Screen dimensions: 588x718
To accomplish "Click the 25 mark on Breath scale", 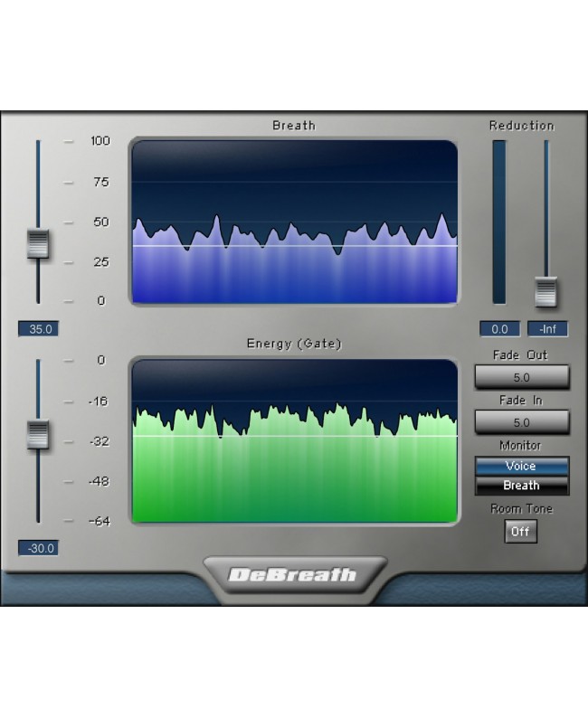I will click(x=101, y=262).
